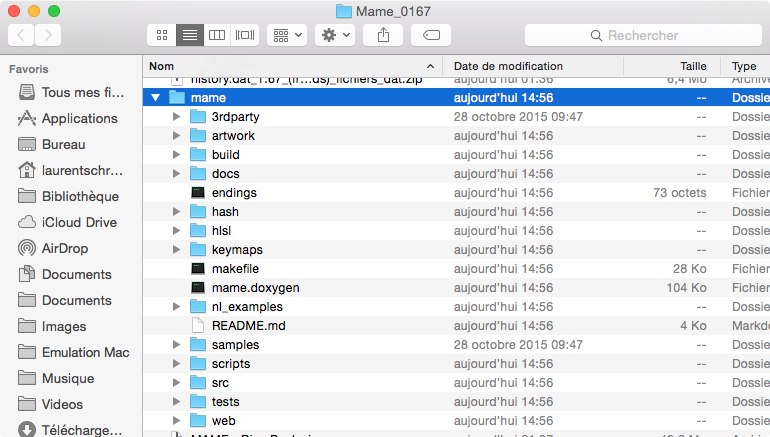
Task: Open the arrange items dropdown
Action: (x=287, y=35)
